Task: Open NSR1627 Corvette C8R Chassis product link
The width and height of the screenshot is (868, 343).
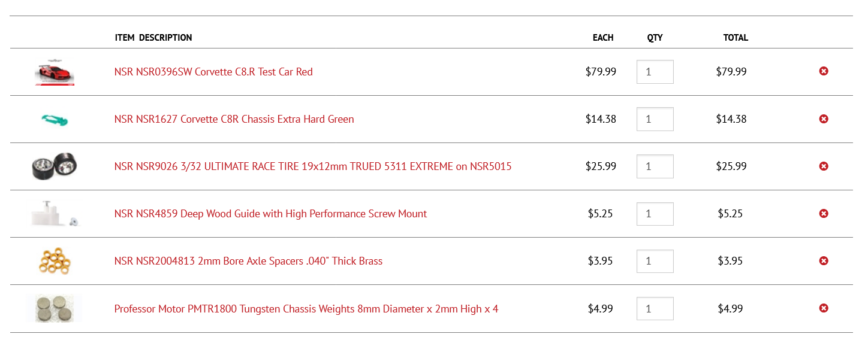Action: 234,119
